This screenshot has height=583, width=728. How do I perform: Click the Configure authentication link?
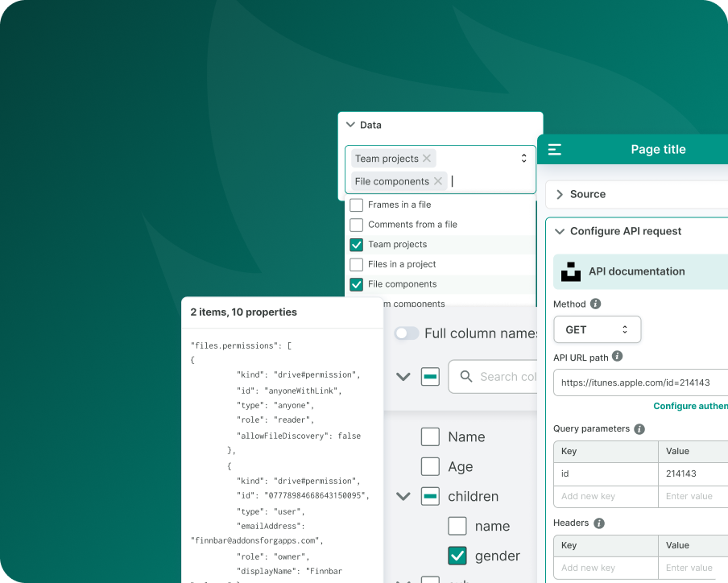pos(689,406)
